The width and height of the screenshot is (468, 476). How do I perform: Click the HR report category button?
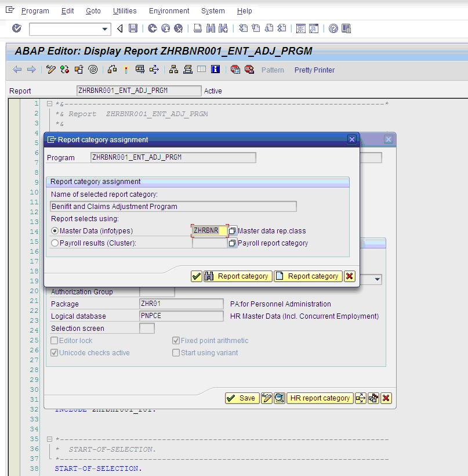320,398
